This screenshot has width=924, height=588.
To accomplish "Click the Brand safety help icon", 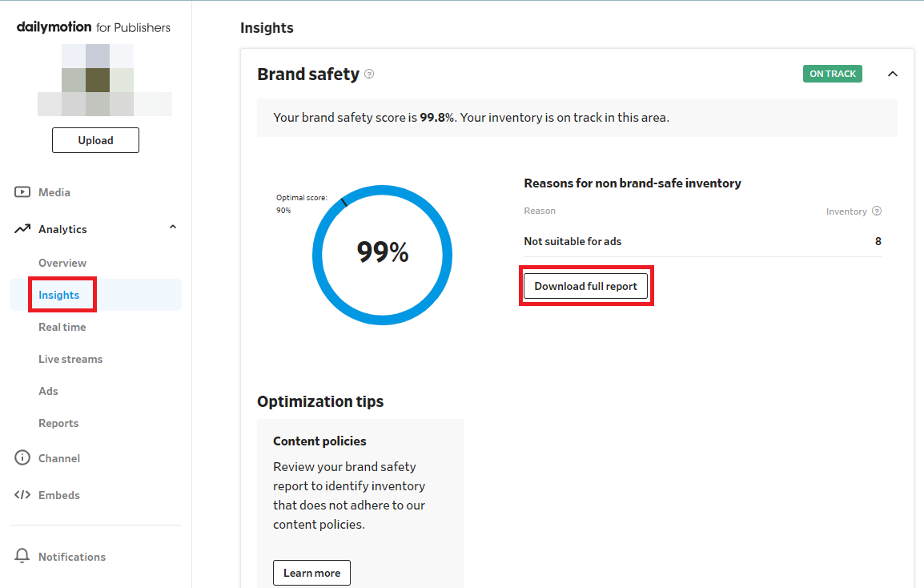I will (369, 74).
